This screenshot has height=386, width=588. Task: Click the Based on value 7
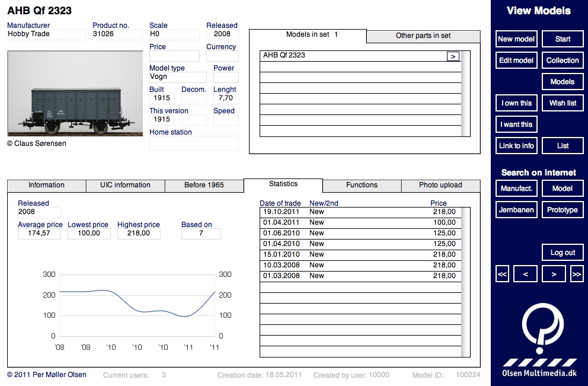tap(201, 234)
